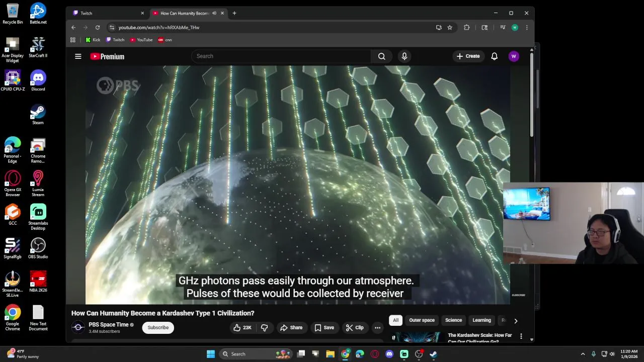
Task: Install or cast page icon in address bar
Action: point(439,28)
